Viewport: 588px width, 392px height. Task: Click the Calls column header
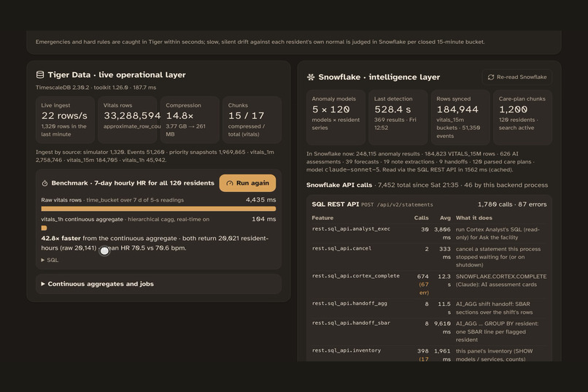[421, 218]
